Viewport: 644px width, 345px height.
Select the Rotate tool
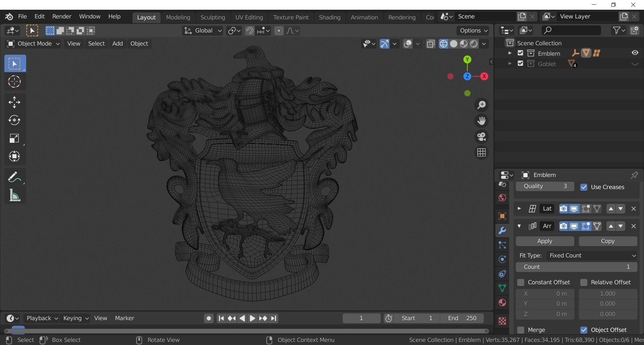[14, 120]
